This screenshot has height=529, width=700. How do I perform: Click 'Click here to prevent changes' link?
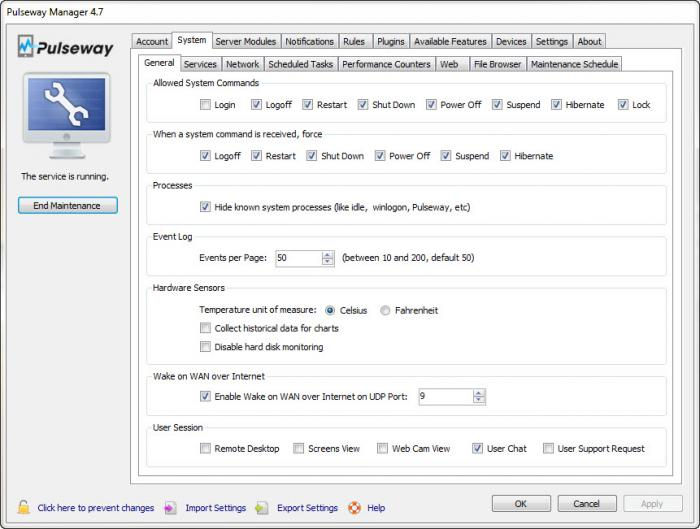(96, 508)
